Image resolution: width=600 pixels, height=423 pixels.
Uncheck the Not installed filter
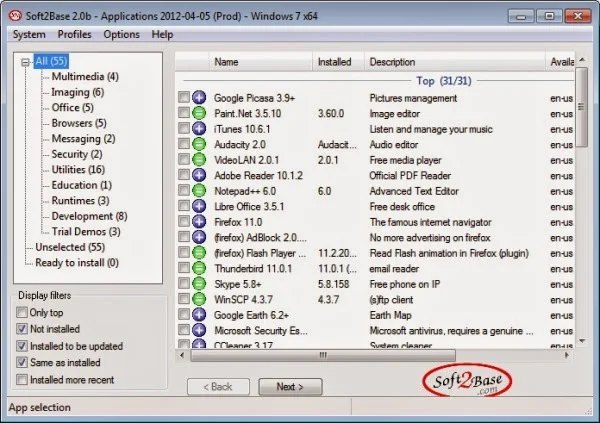[22, 329]
